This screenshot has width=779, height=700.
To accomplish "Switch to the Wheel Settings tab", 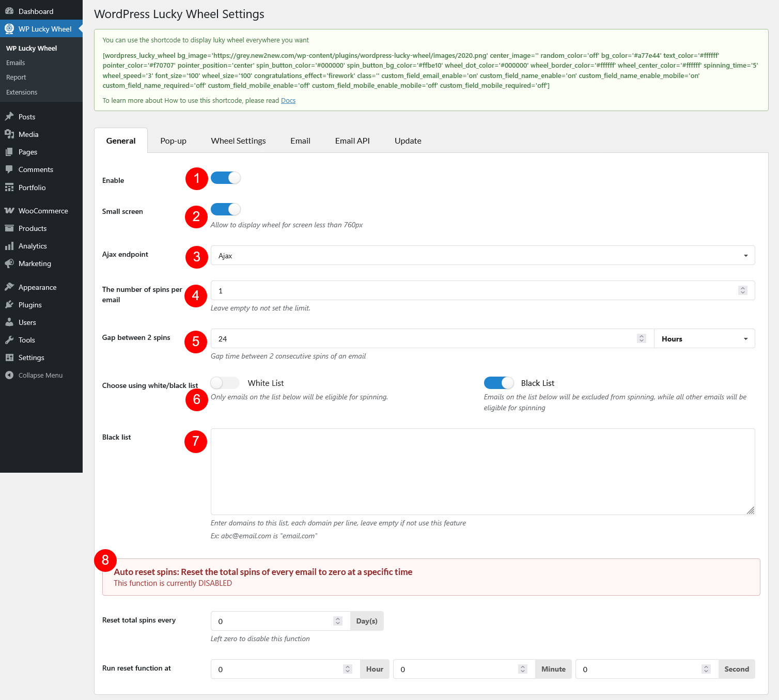I will pos(238,141).
